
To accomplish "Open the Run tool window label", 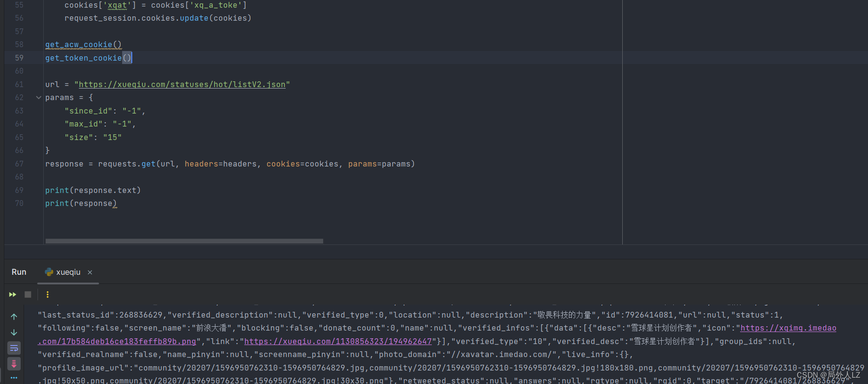I will [x=19, y=272].
